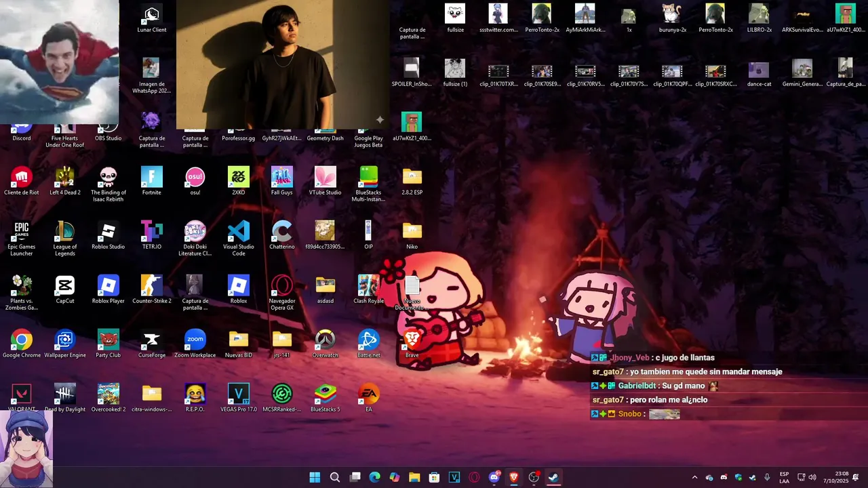Open Visual Studio Code shortcut
This screenshot has width=868, height=488.
[x=239, y=239]
